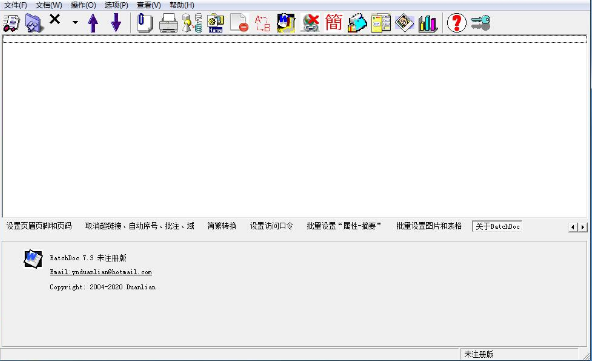
Task: Click the key registration icon
Action: click(x=481, y=23)
